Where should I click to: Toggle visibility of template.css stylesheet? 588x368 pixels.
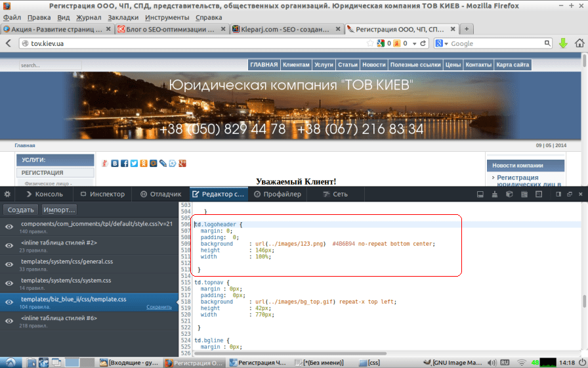[9, 302]
